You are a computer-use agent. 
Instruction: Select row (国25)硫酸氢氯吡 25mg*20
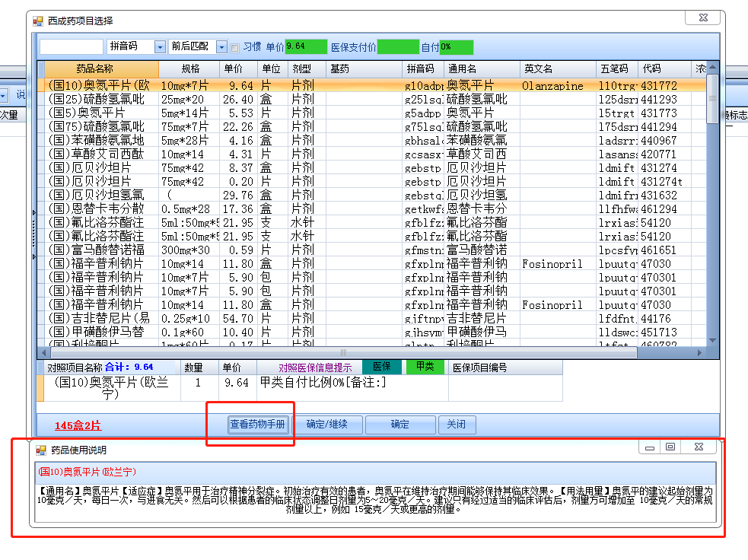pyautogui.click(x=371, y=99)
